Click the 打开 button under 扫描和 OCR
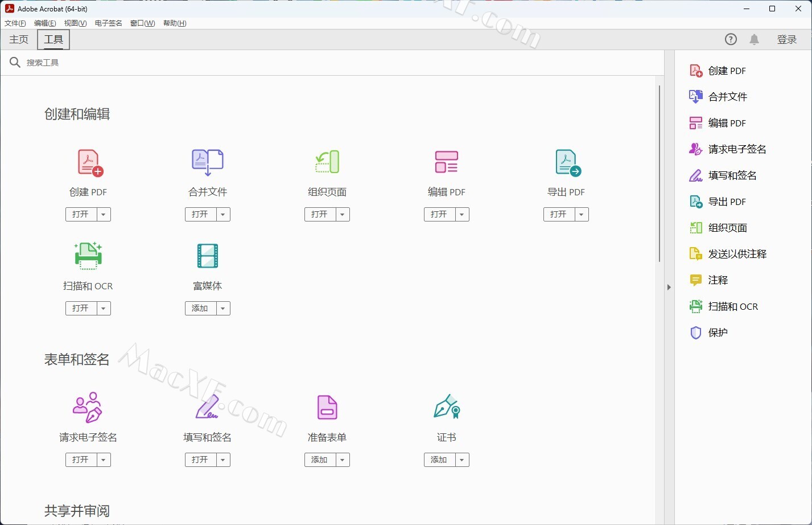812x525 pixels. (81, 309)
